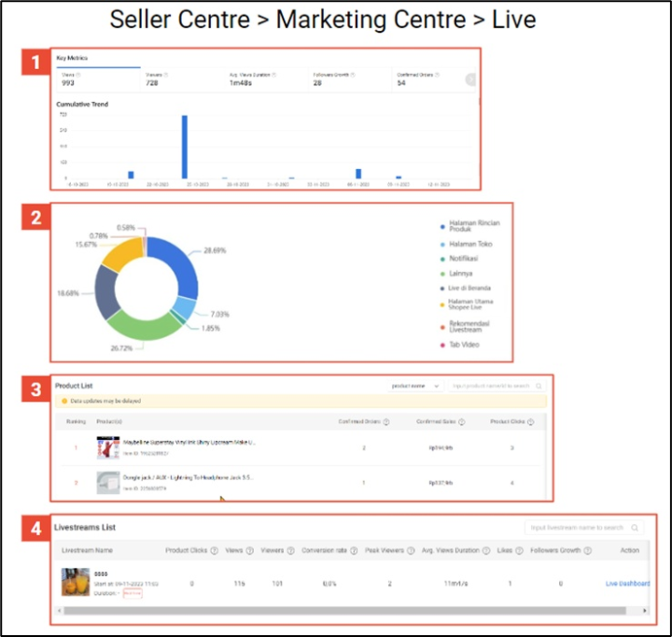Click the help icon next to Product Clicks in Livestreams List
The width and height of the screenshot is (672, 637).
click(212, 550)
